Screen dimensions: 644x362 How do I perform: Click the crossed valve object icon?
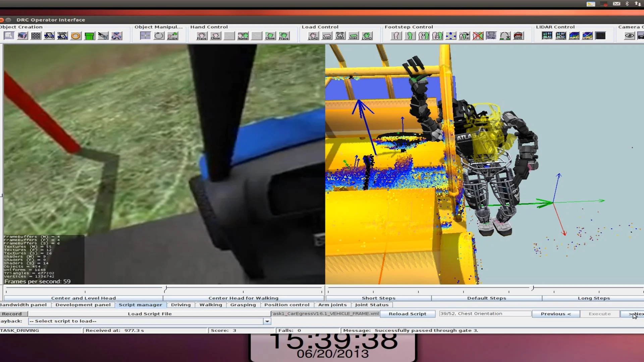(116, 36)
